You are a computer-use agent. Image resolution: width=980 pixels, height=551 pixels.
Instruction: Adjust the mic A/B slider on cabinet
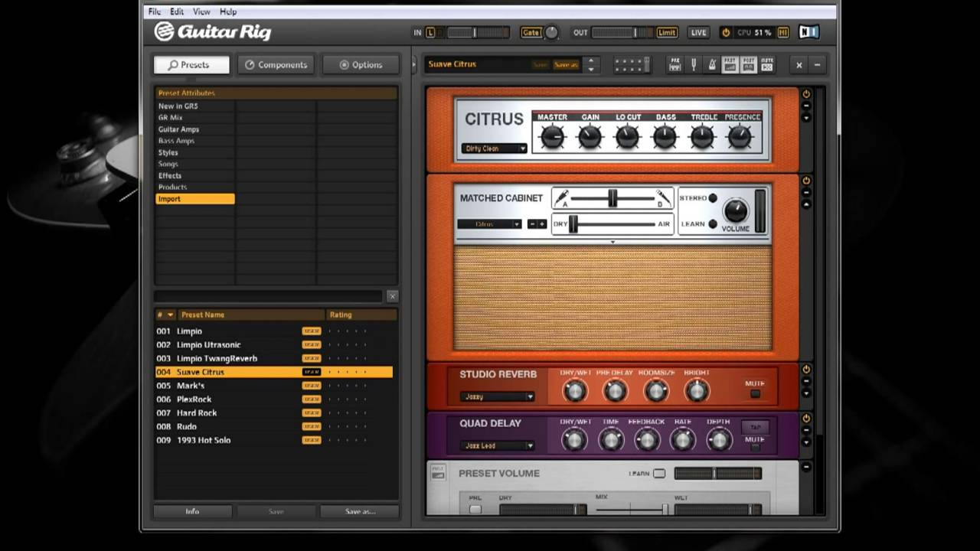[x=612, y=198]
